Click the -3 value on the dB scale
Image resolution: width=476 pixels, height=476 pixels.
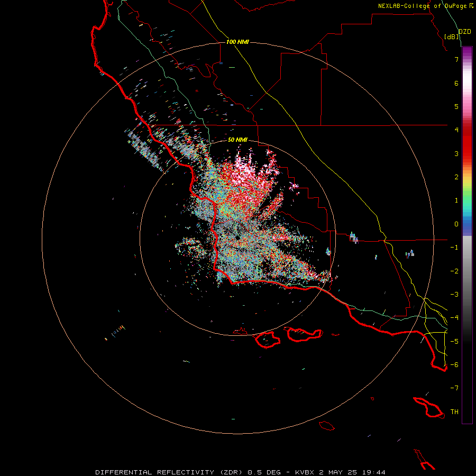(454, 294)
